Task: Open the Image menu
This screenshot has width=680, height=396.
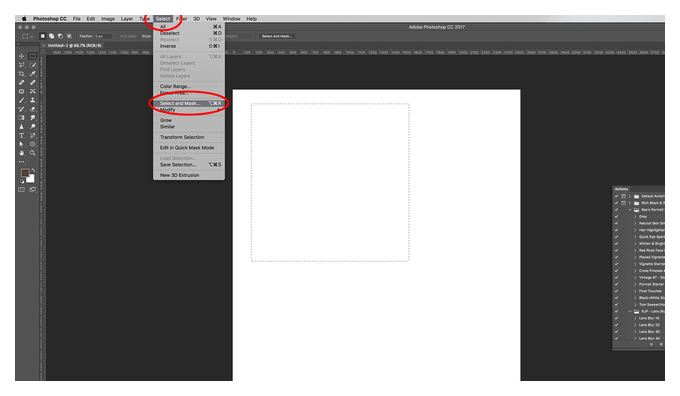Action: 108,19
